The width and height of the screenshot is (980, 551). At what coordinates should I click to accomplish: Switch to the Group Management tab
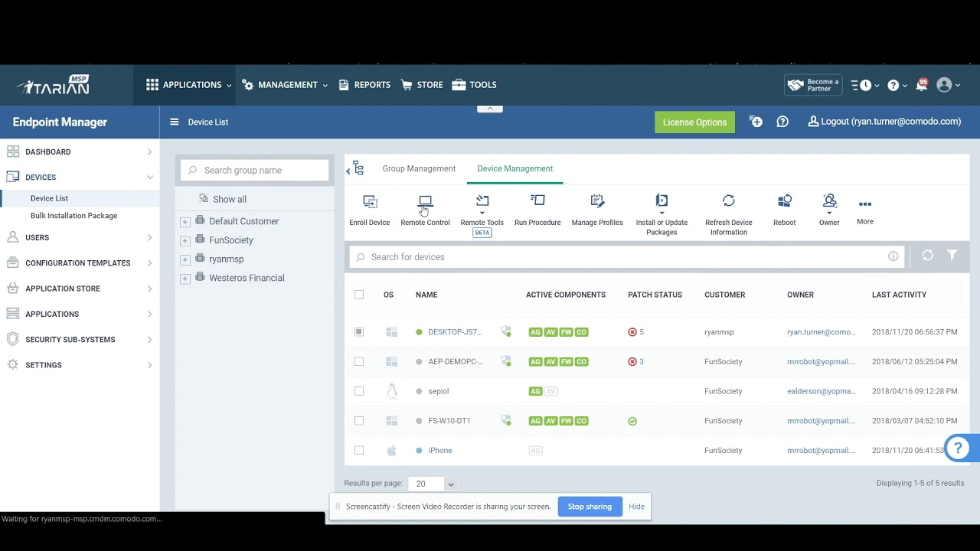click(419, 168)
